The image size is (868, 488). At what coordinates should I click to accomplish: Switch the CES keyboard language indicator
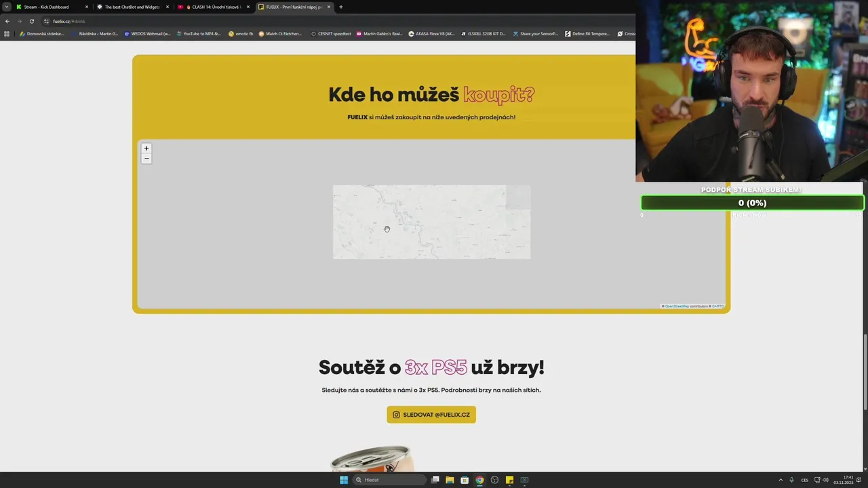click(x=805, y=480)
